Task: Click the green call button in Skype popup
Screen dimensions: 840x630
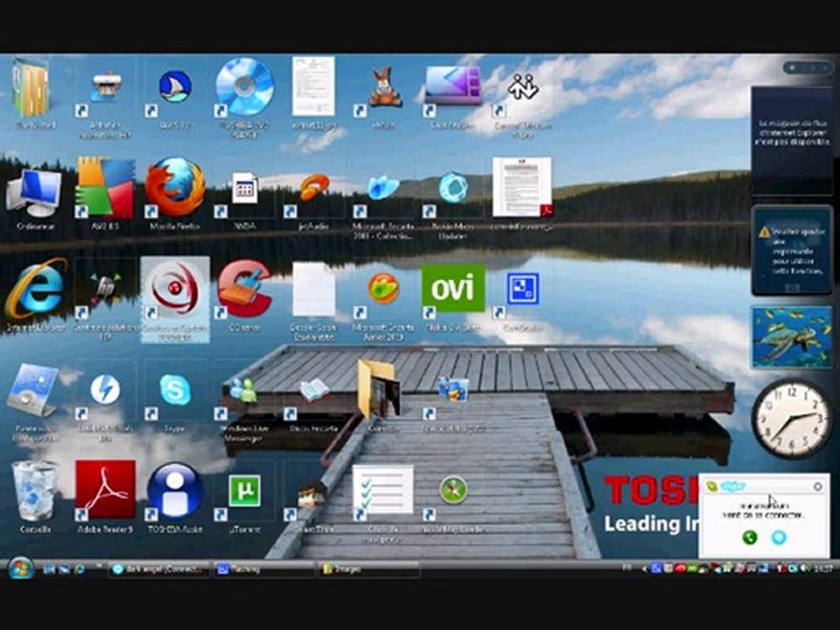Action: tap(750, 536)
